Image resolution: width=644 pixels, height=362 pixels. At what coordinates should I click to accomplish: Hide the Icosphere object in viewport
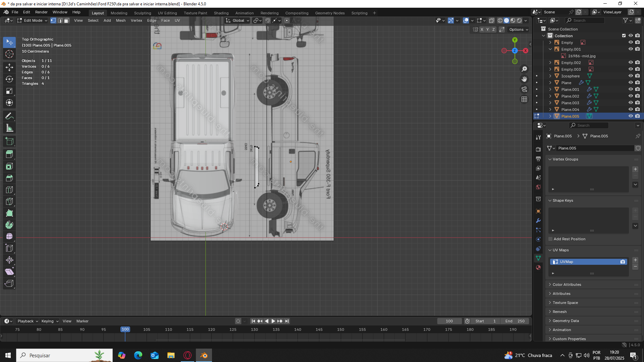point(631,76)
